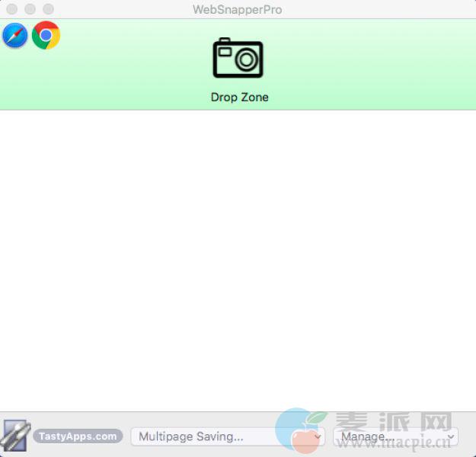Viewport: 476px width, 457px height.
Task: Click the Safari browser icon
Action: (15, 36)
